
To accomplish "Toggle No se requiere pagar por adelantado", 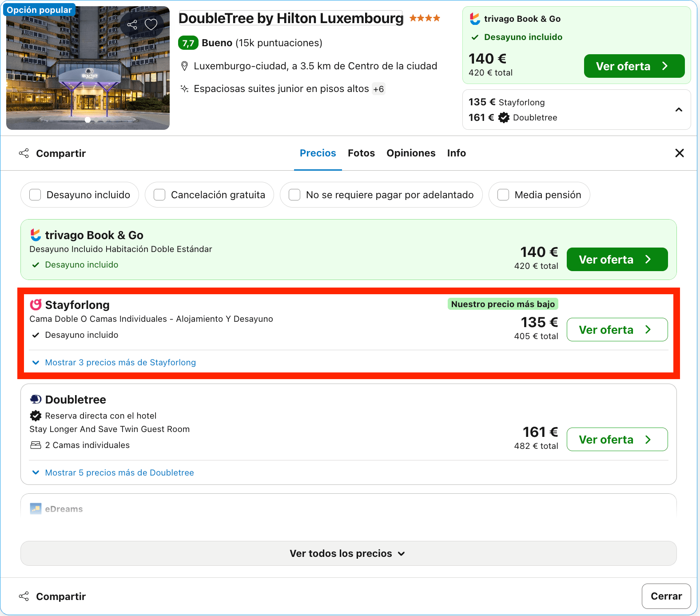I will (294, 195).
